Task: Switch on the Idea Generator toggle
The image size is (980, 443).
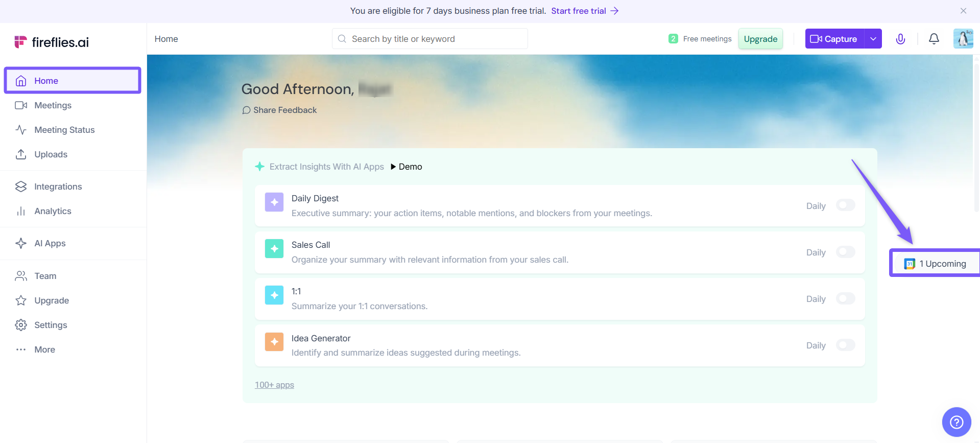Action: pyautogui.click(x=845, y=345)
